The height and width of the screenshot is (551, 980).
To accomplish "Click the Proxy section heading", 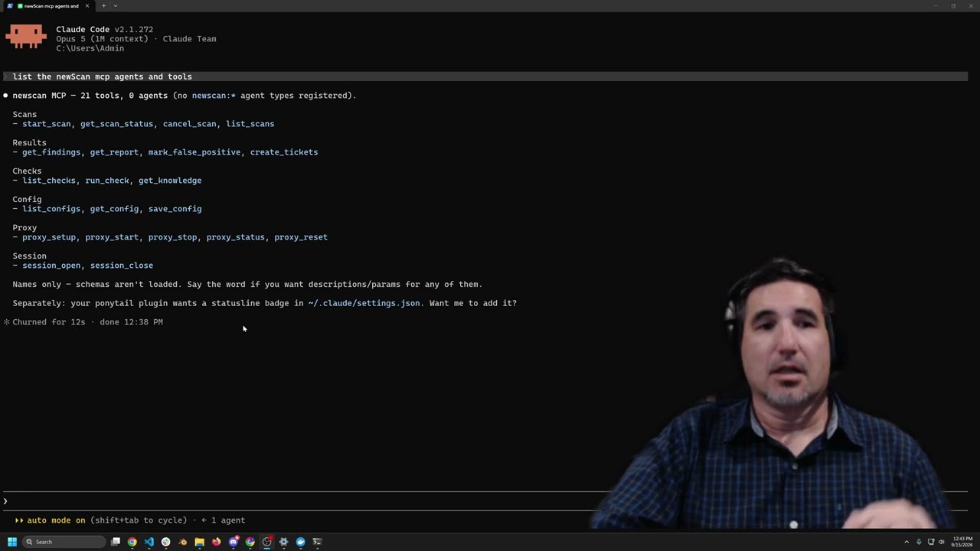I will (x=24, y=228).
